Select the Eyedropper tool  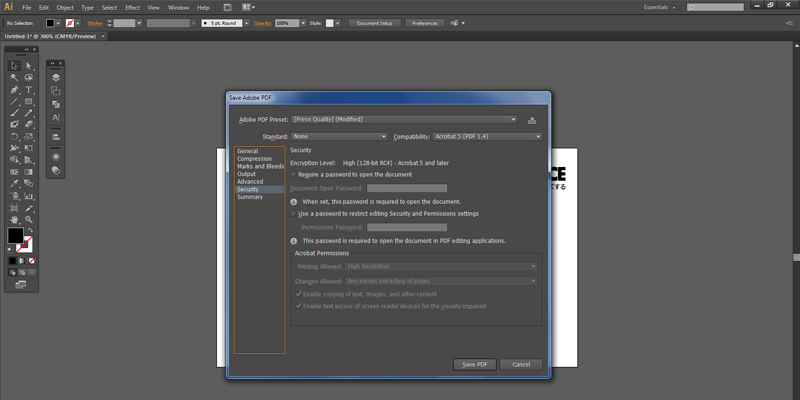(14, 184)
